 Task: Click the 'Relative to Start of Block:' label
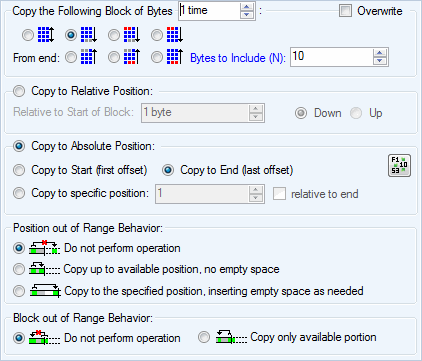pos(73,112)
